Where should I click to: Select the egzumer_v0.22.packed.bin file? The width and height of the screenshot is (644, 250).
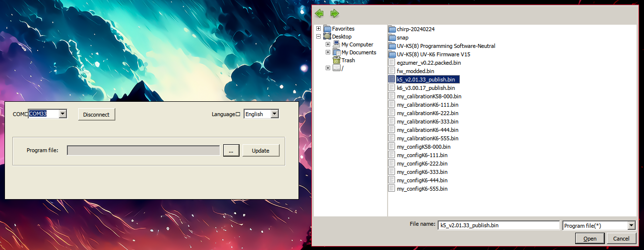pyautogui.click(x=429, y=63)
